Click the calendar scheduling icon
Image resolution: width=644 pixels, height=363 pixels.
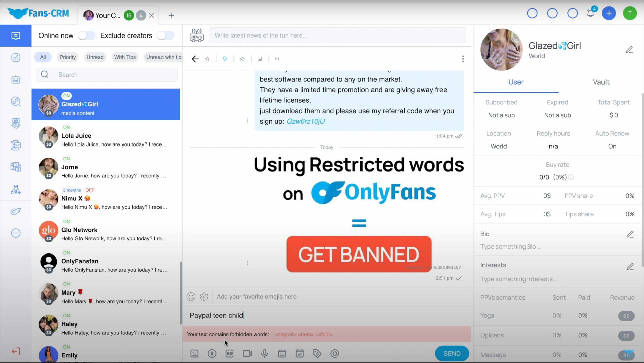(300, 353)
